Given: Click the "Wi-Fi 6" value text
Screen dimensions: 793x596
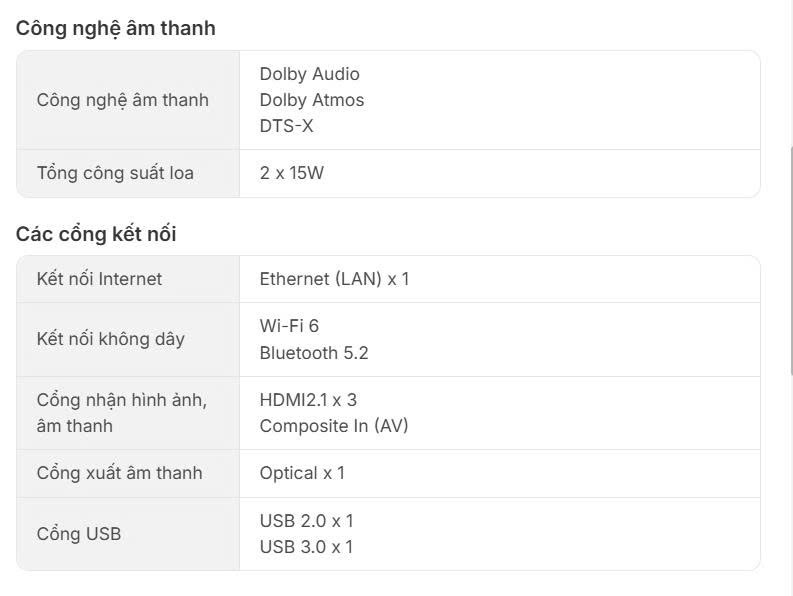Looking at the screenshot, I should tap(289, 326).
